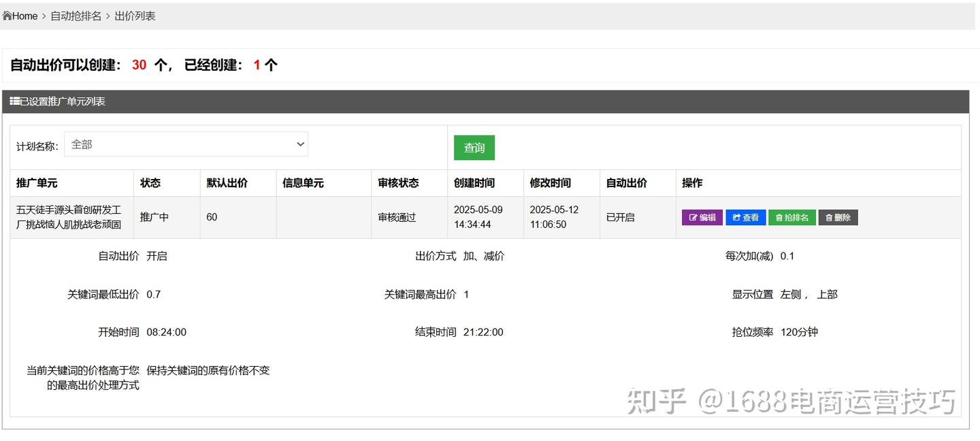
Task: Click the blue 查看 button
Action: click(x=746, y=218)
